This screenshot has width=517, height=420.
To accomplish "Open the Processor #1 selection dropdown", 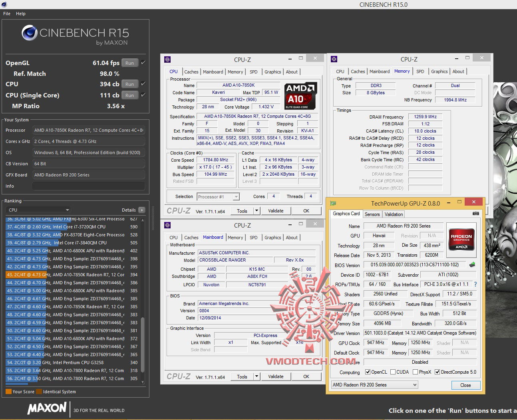I will tap(219, 197).
